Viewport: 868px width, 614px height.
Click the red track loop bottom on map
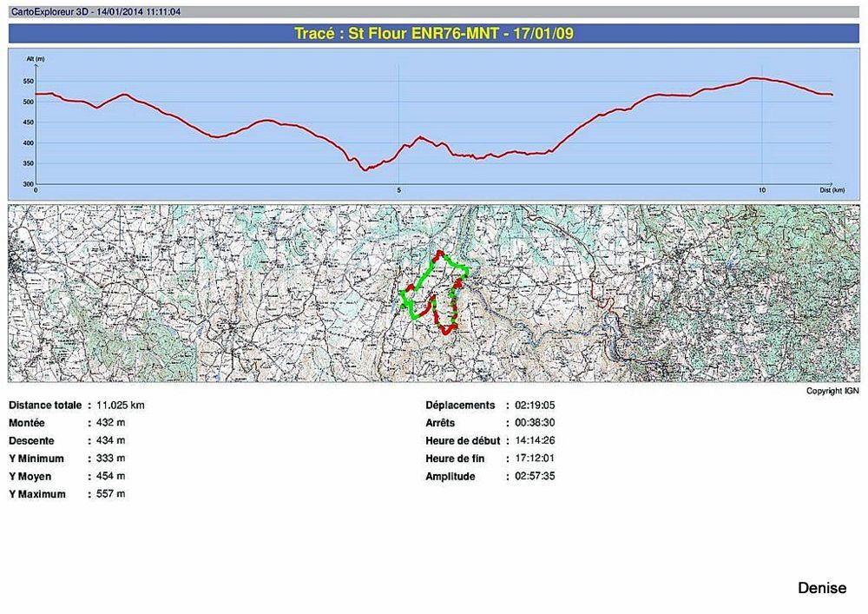446,331
